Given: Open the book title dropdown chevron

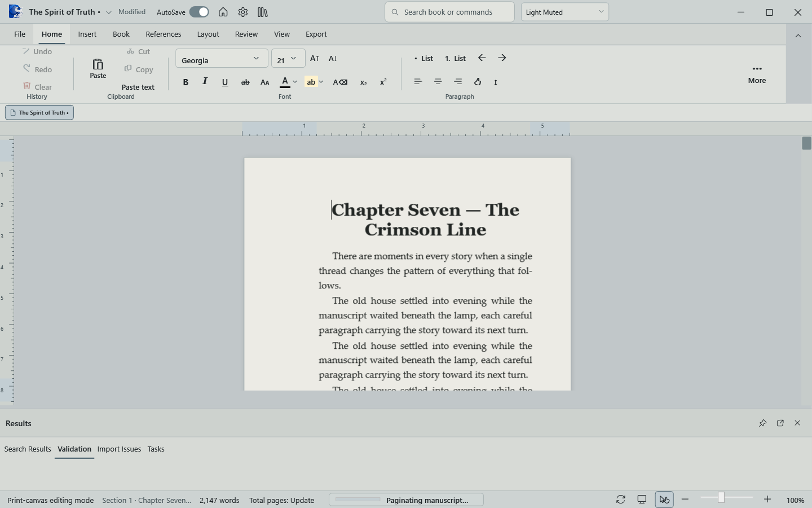Looking at the screenshot, I should coord(109,12).
